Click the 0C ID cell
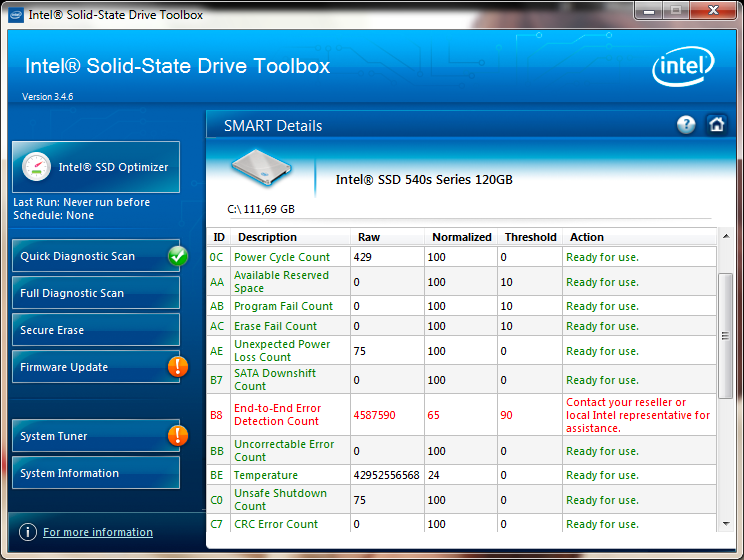Image resolution: width=744 pixels, height=560 pixels. 216,257
